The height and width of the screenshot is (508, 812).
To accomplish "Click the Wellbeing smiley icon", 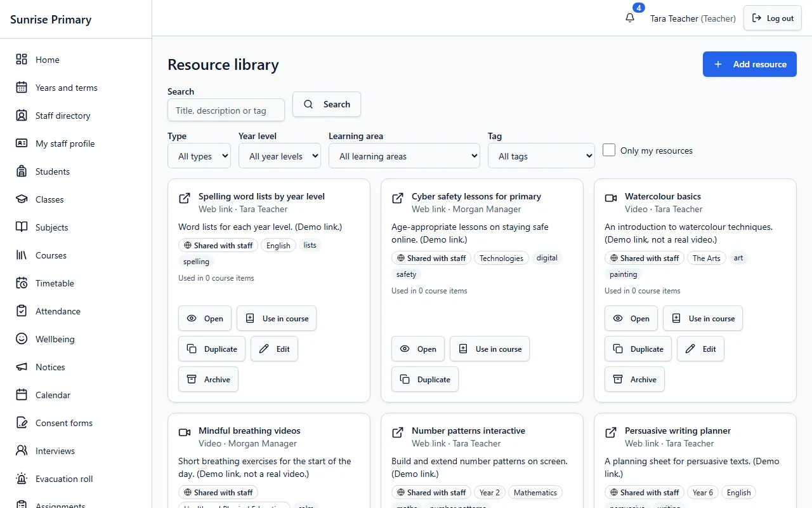I will coord(22,338).
